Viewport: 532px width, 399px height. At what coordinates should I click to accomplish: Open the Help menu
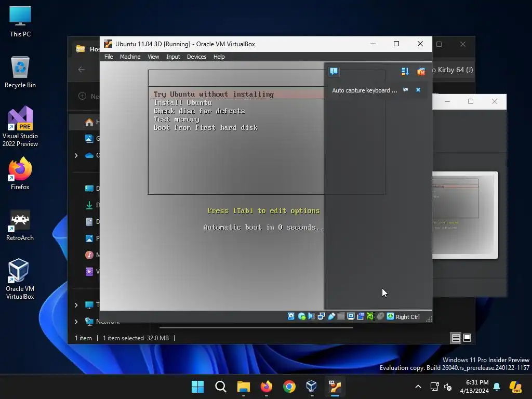pos(219,57)
